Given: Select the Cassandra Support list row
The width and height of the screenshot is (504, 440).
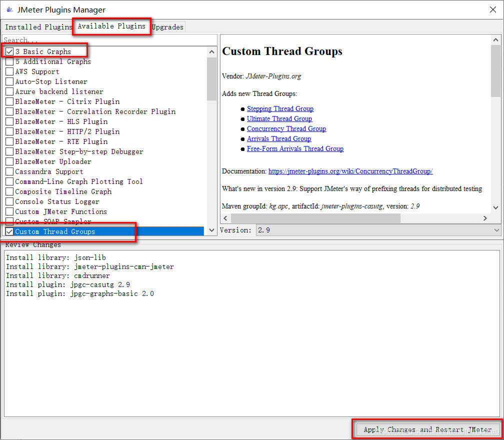Looking at the screenshot, I should coord(104,171).
